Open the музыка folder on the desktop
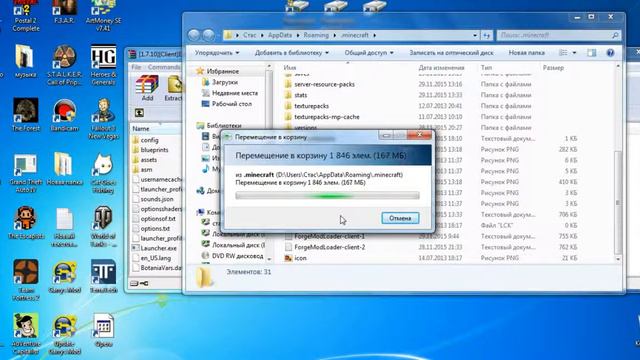This screenshot has width=640, height=360. [x=25, y=61]
